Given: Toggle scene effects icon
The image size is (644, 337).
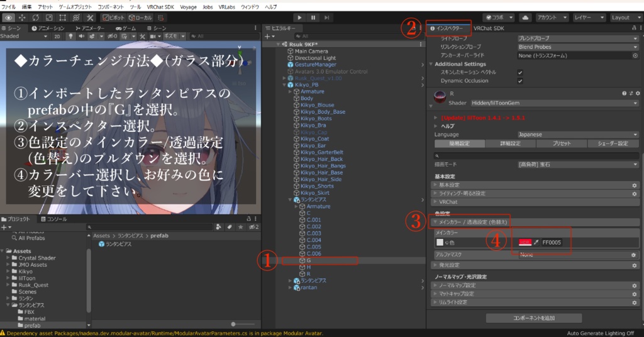Looking at the screenshot, I should tap(92, 36).
